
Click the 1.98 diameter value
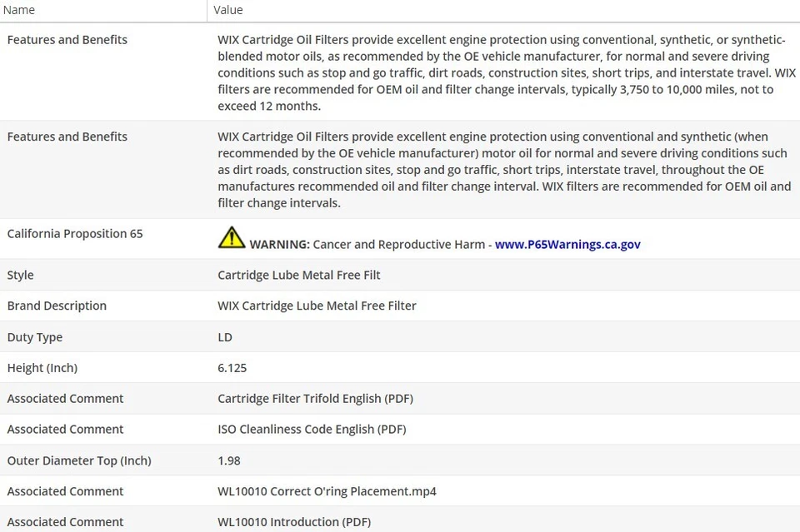pos(229,460)
